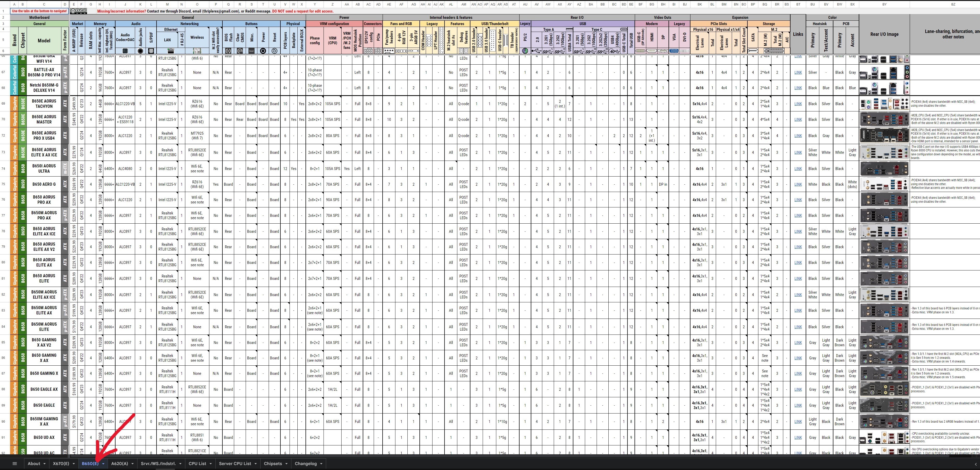This screenshot has height=470, width=980.
Task: Open the Changelog tab dropdown arrow
Action: 321,464
